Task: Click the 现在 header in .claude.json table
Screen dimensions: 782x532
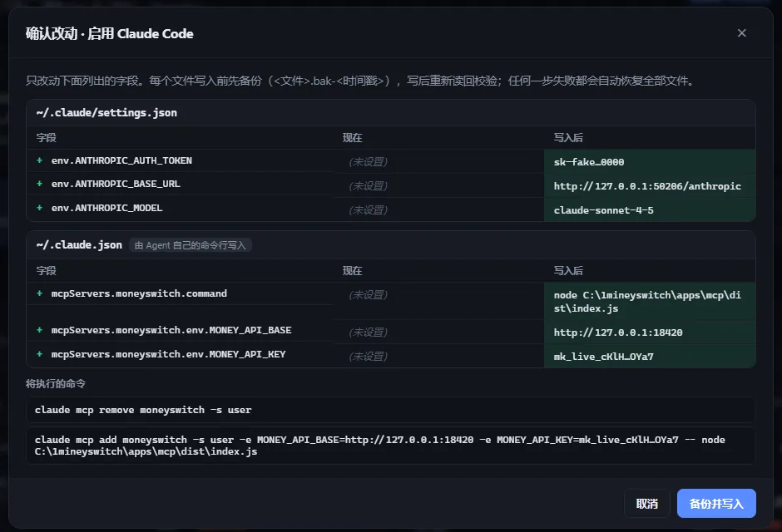Action: pos(352,270)
